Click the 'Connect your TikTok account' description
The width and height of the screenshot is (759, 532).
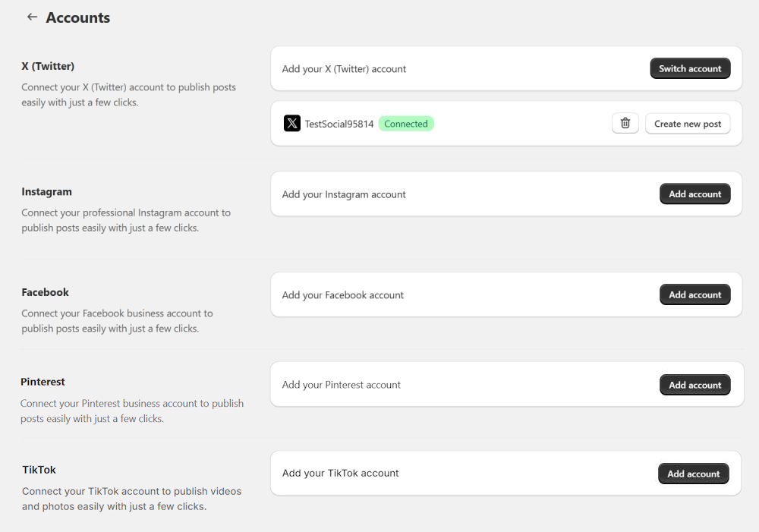[x=131, y=499]
